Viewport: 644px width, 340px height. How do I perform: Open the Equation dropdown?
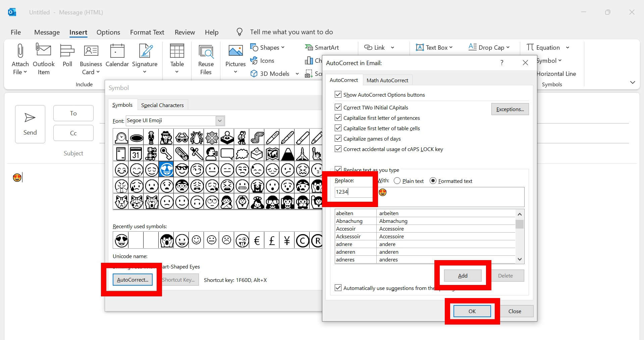(x=567, y=47)
